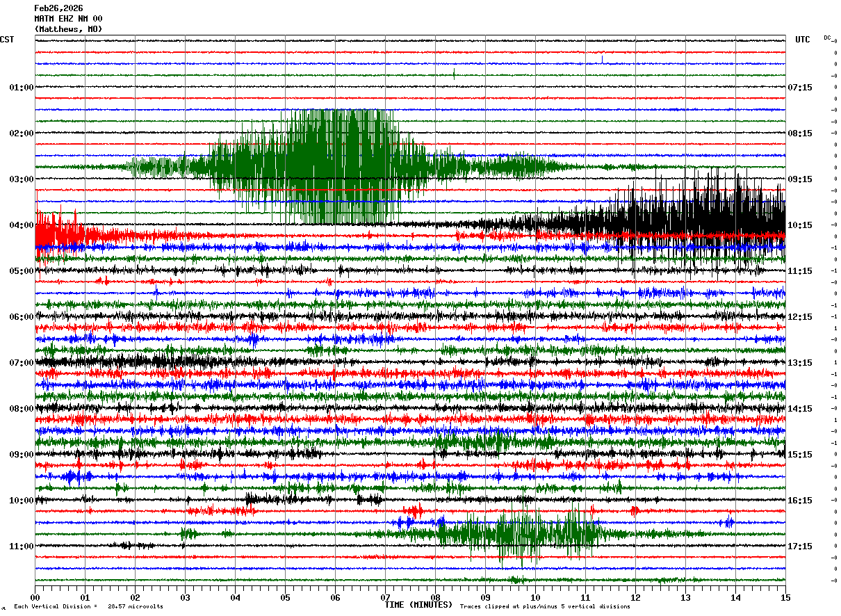Click minute tick label 11 on the x-axis
The height and width of the screenshot is (616, 841).
pos(586,598)
